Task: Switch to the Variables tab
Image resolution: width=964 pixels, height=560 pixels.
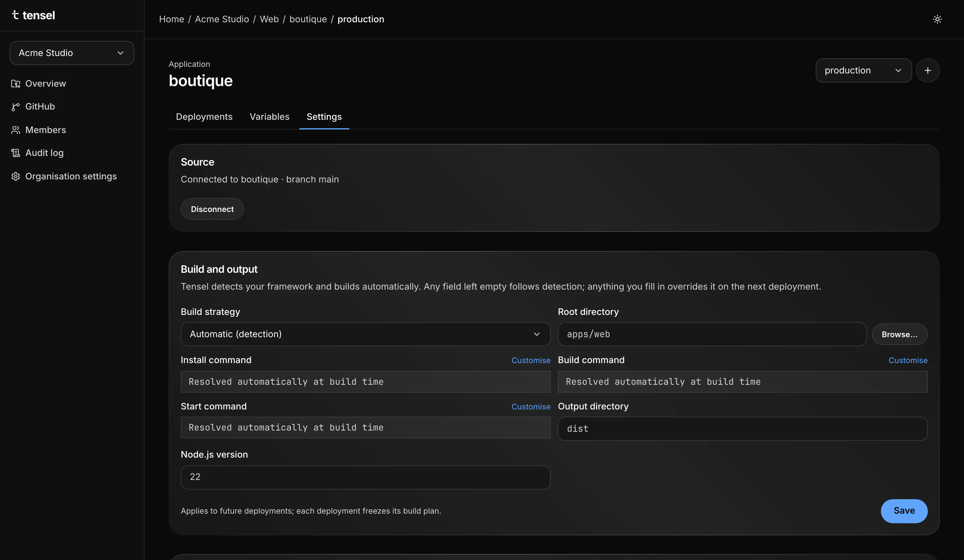Action: [269, 117]
